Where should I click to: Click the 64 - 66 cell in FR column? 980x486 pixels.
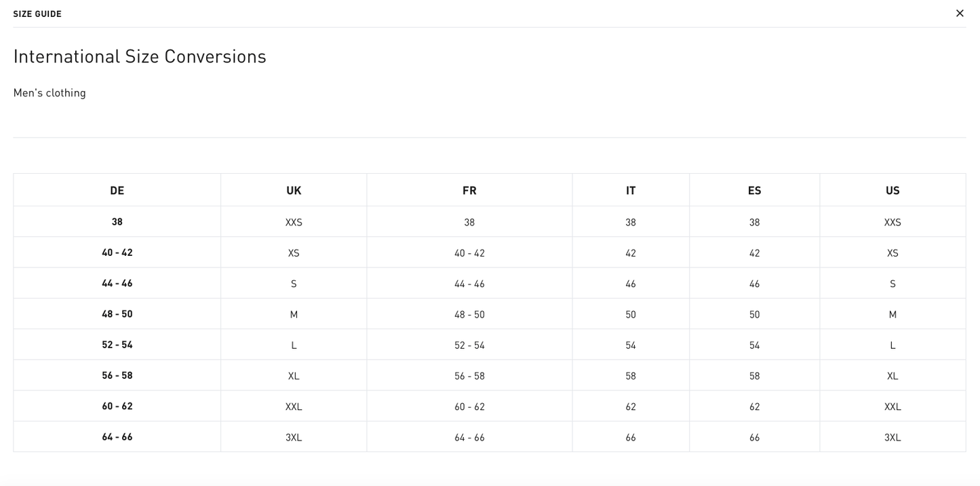[469, 438]
